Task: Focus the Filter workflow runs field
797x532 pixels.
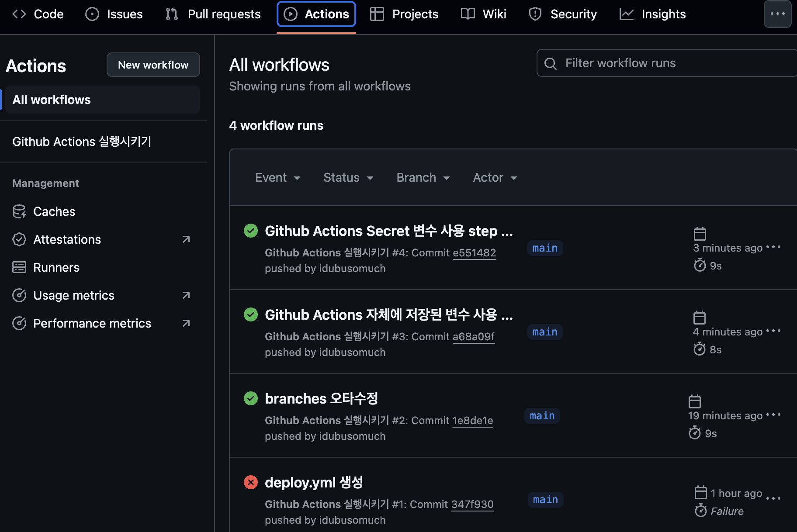Action: point(667,63)
